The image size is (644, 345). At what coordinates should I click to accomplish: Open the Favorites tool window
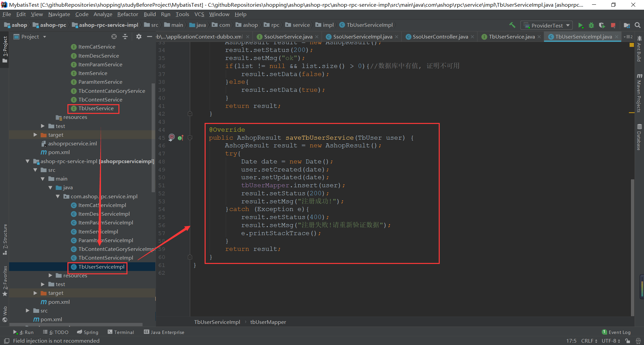(x=5, y=281)
